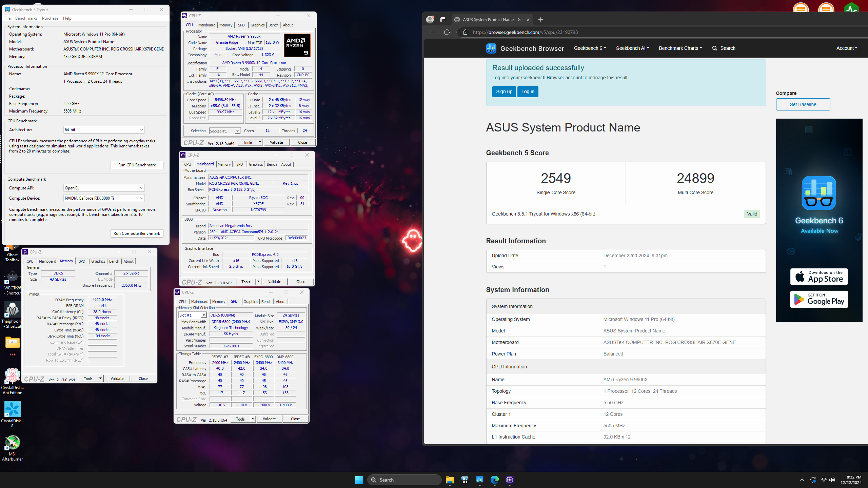The height and width of the screenshot is (488, 868).
Task: Close the ASUS System Product Name tab
Action: pos(528,20)
